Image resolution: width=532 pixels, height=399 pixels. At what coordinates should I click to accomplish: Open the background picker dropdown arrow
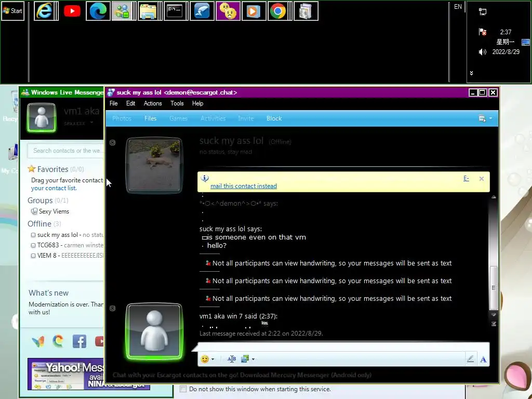click(253, 359)
